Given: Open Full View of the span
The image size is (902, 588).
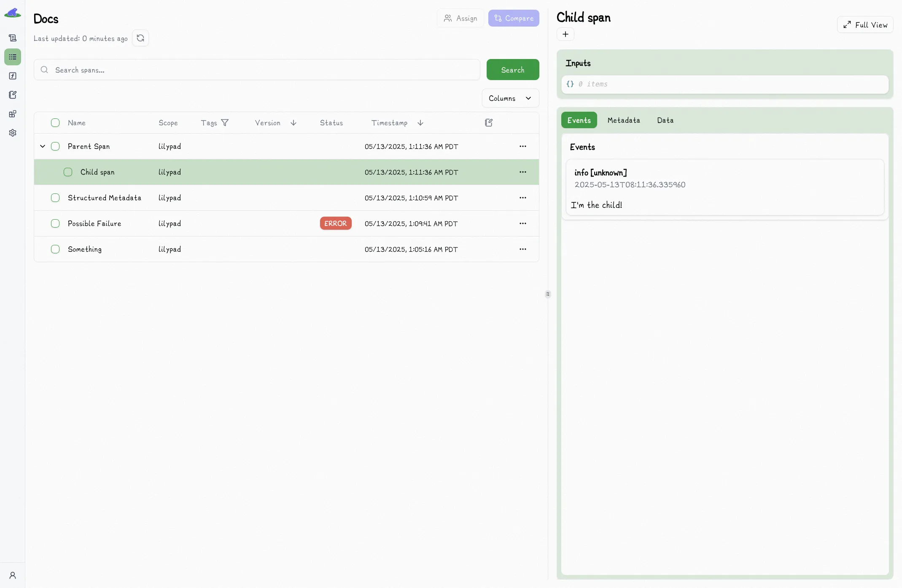Looking at the screenshot, I should click(865, 25).
